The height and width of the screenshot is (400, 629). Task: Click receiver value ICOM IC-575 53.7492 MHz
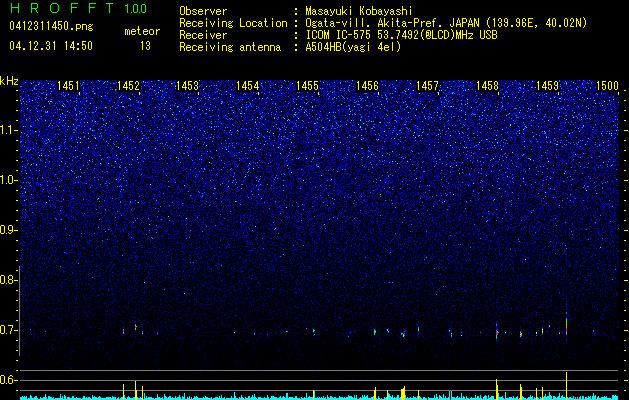pos(401,35)
